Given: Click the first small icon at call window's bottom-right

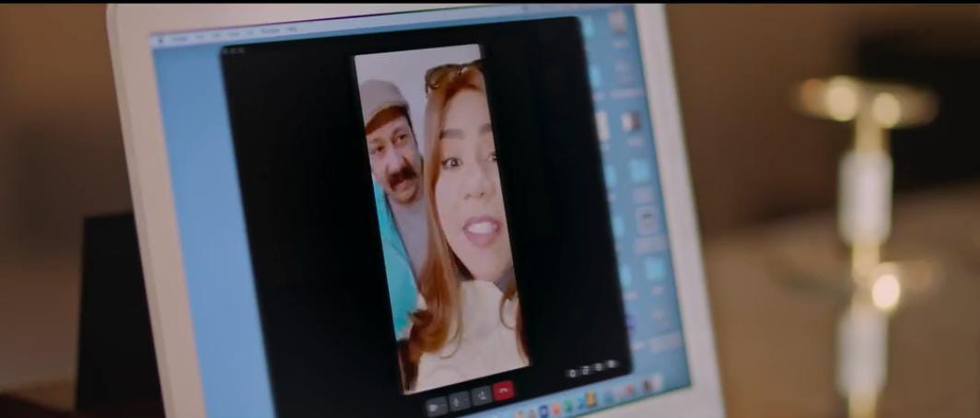Looking at the screenshot, I should pyautogui.click(x=573, y=373).
